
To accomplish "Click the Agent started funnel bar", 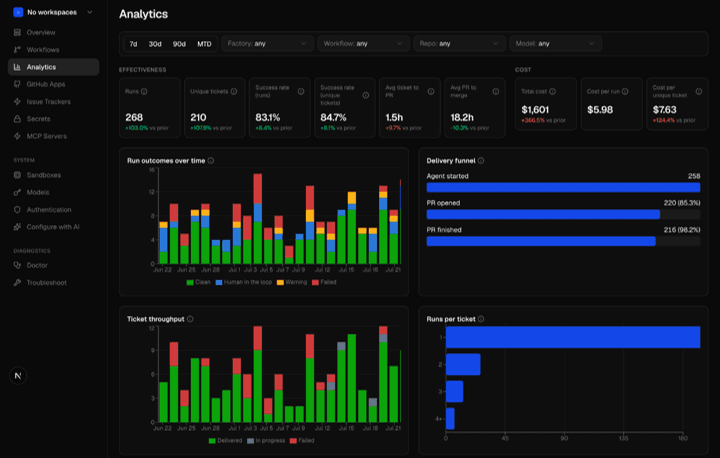I will (x=563, y=187).
